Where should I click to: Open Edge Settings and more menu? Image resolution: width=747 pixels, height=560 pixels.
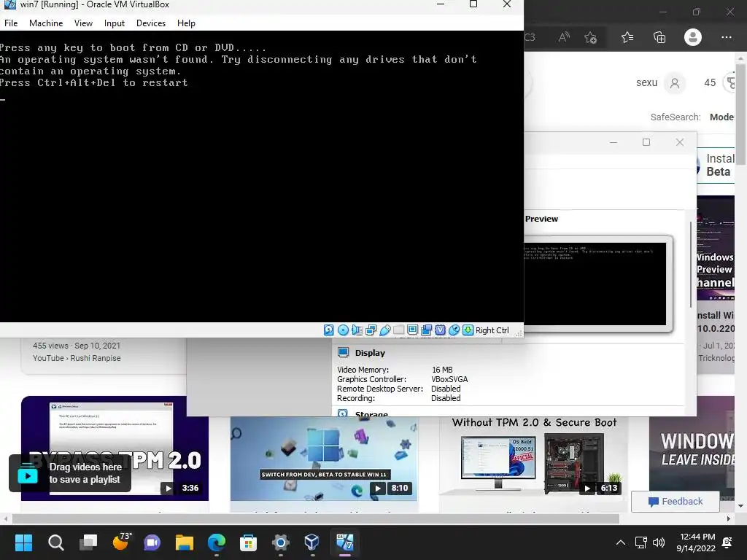point(726,37)
